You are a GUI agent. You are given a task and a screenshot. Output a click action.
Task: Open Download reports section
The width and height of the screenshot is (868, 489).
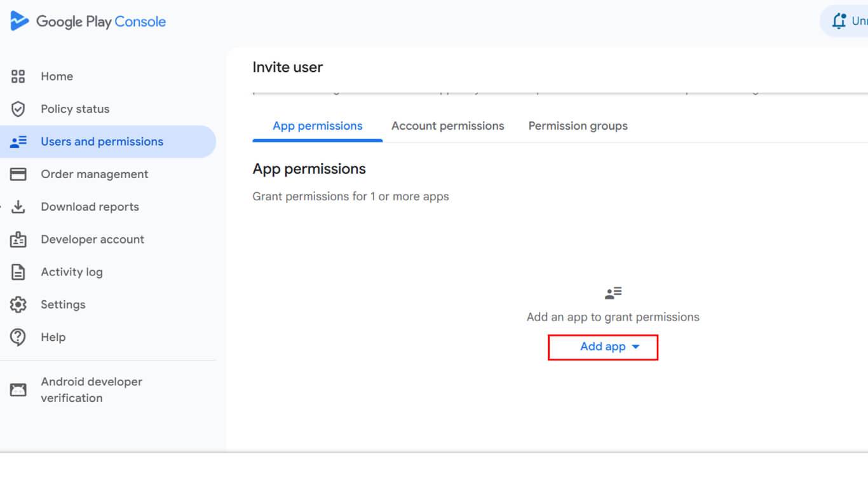[90, 207]
